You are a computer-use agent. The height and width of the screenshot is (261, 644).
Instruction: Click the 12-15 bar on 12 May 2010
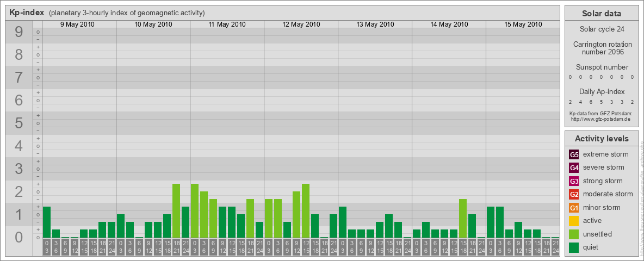pyautogui.click(x=306, y=210)
